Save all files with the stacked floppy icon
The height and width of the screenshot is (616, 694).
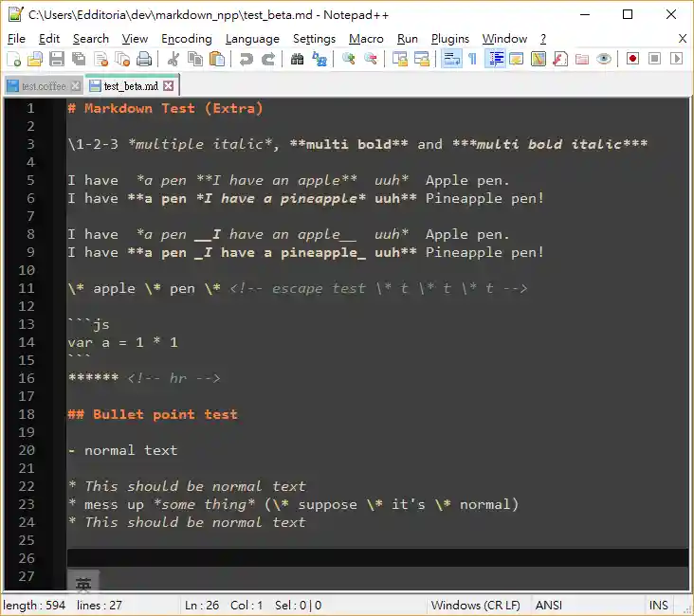pos(79,59)
